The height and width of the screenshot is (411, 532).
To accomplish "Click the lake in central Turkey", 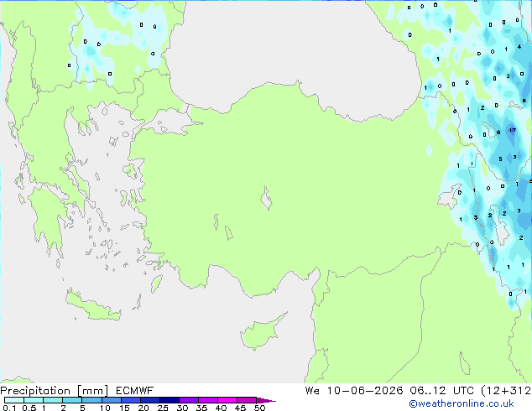I will coord(266,199).
